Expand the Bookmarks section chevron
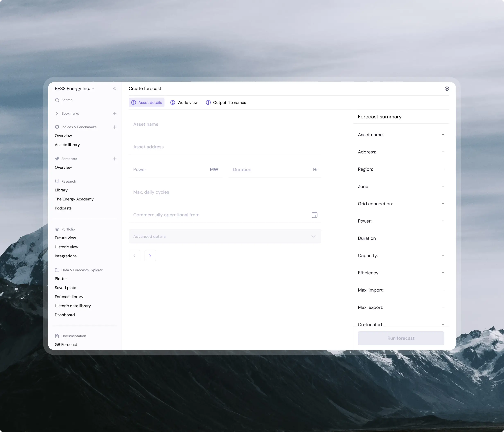 click(x=57, y=114)
